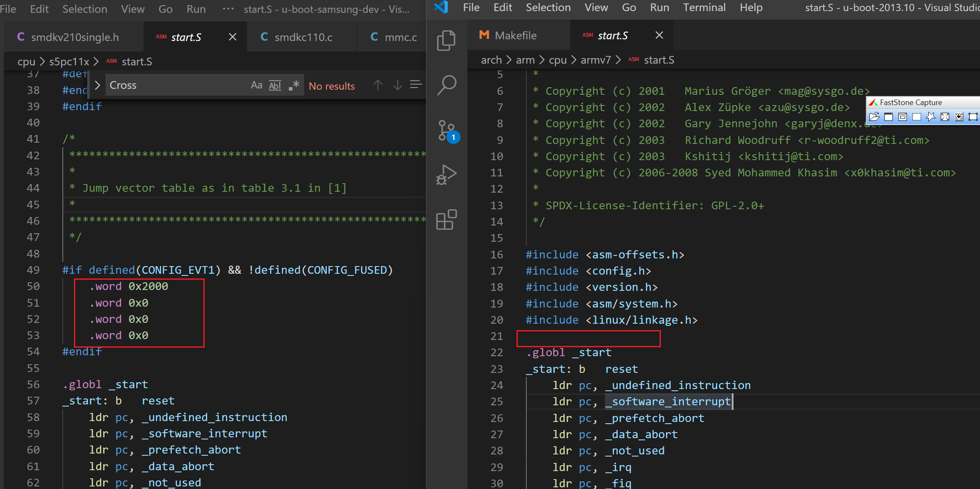Click FastStone Capture Scrolling Window icon
The height and width of the screenshot is (489, 980).
959,117
